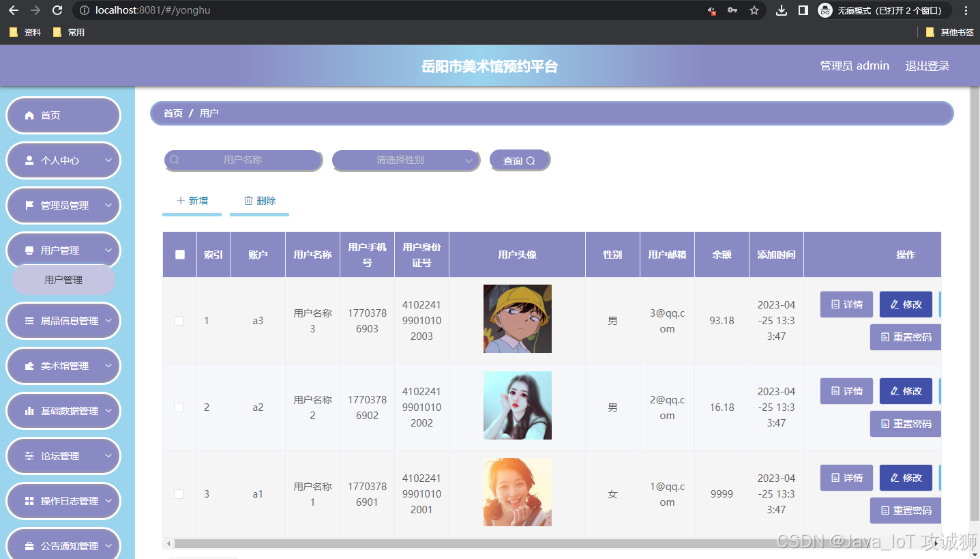Collapse the 用户管理 menu chevron
Screen dimensions: 980x559
click(108, 250)
